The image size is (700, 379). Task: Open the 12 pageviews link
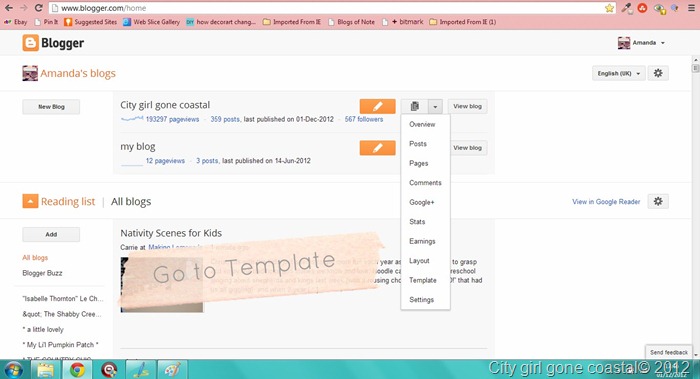(165, 161)
